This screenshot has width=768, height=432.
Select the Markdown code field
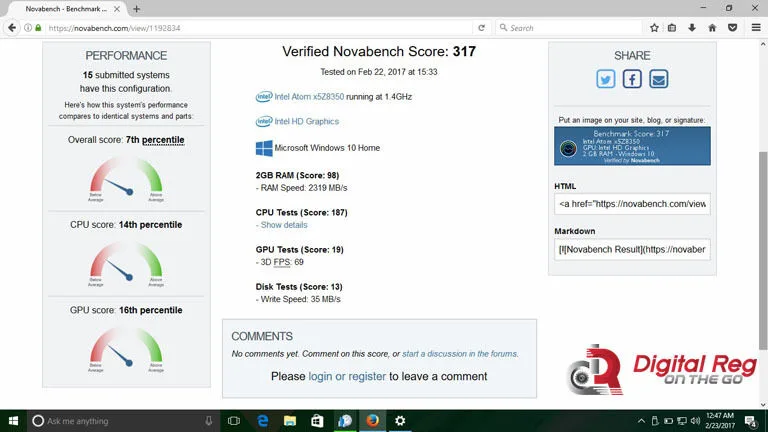pyautogui.click(x=632, y=249)
